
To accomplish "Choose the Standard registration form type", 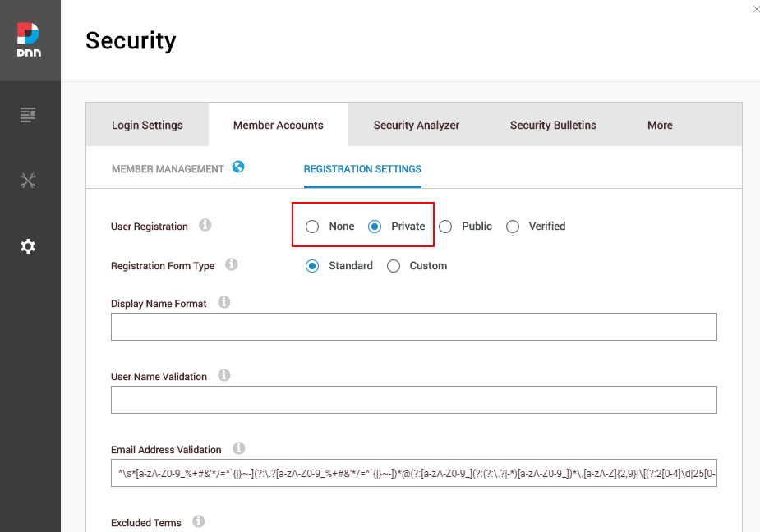I will pos(312,266).
